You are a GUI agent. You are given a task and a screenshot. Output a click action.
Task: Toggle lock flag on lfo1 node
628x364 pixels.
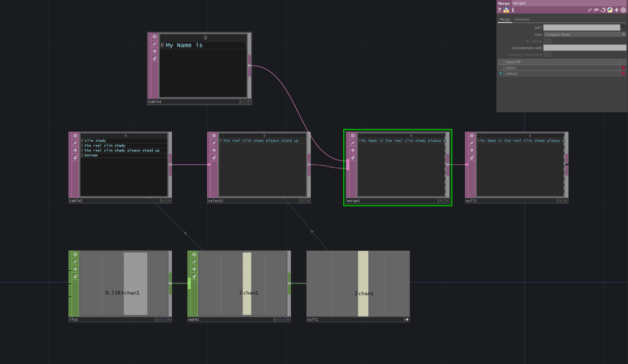coord(75,276)
